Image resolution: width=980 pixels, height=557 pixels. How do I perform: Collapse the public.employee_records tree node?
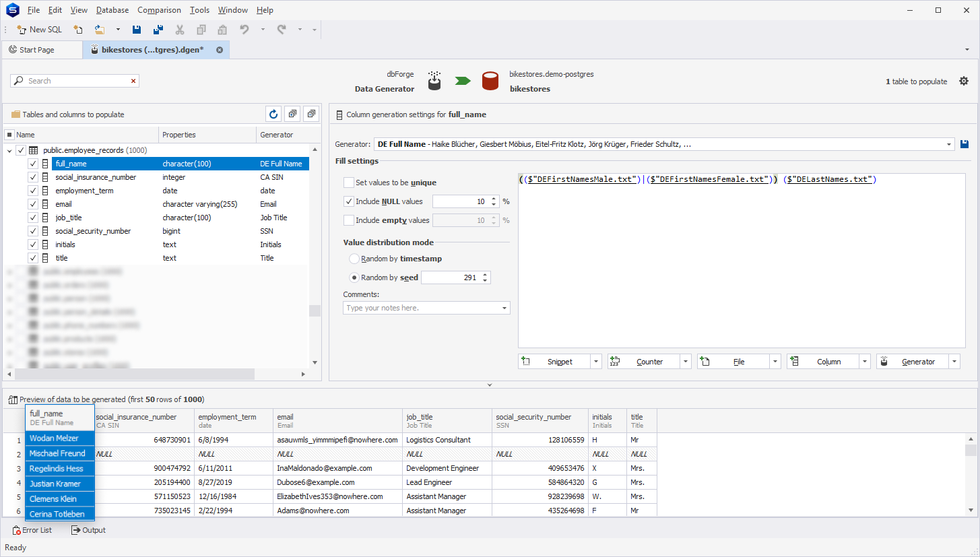[x=9, y=150]
